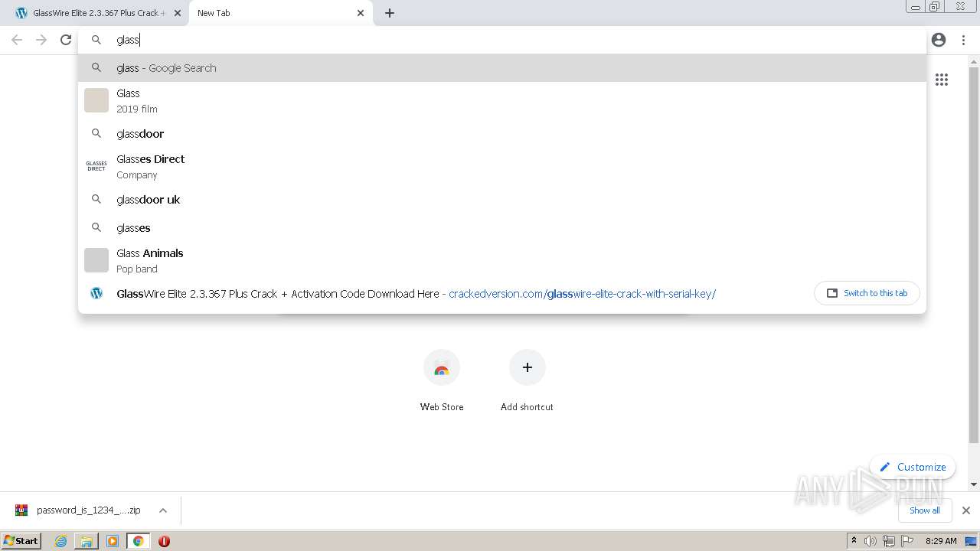
Task: Select the Glass 2019 film suggestion
Action: point(501,100)
